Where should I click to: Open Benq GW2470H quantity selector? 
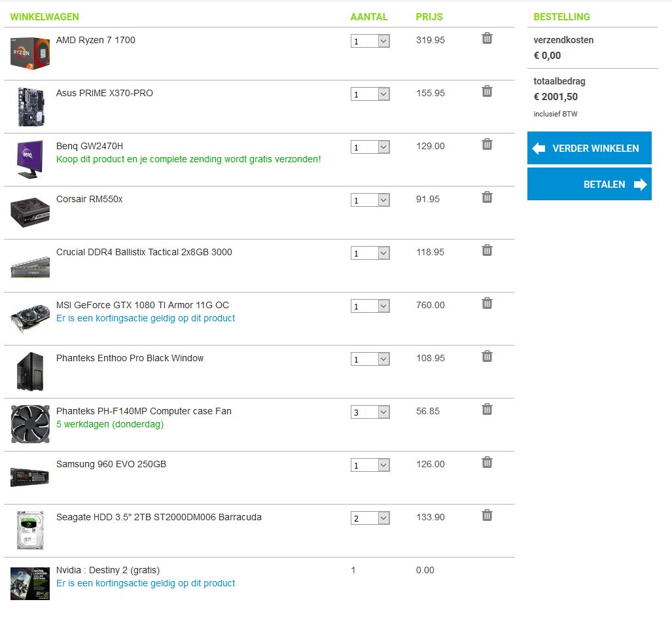click(x=370, y=147)
